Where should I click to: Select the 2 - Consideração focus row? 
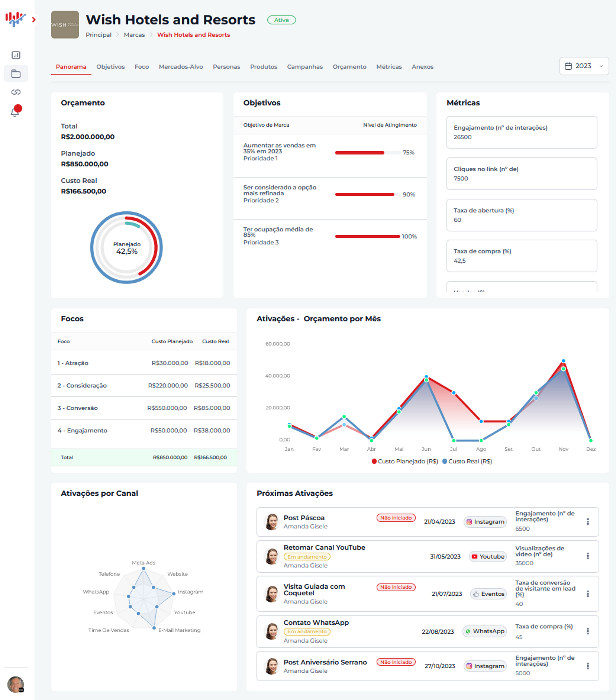(x=144, y=386)
